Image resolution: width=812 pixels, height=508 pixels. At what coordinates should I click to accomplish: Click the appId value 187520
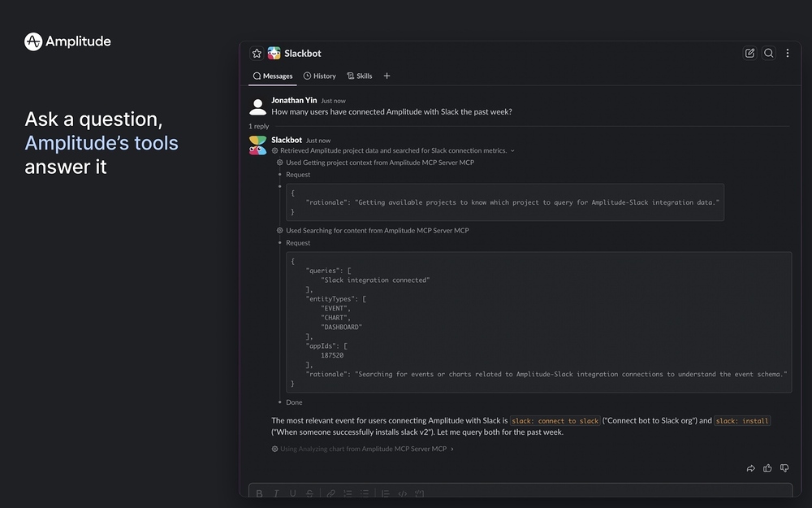332,356
